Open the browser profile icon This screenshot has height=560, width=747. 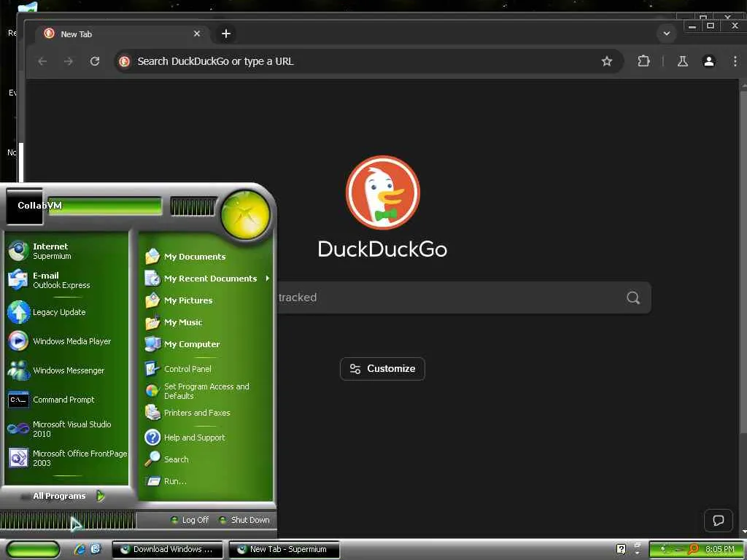(709, 61)
